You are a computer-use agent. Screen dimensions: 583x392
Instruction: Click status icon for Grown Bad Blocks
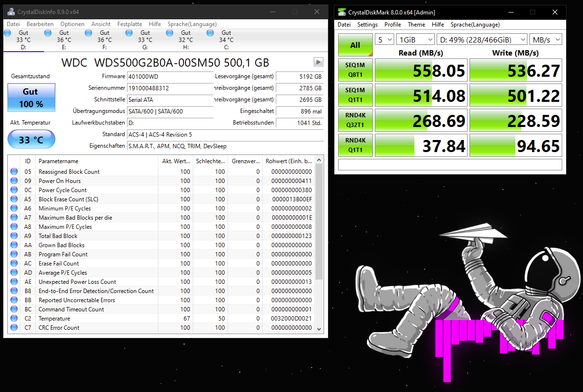pyautogui.click(x=14, y=245)
